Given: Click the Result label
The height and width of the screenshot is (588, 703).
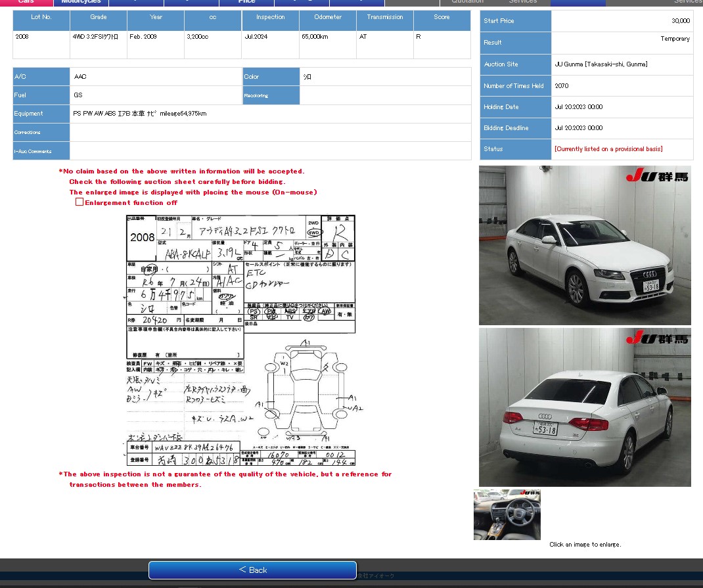Looking at the screenshot, I should [x=516, y=43].
